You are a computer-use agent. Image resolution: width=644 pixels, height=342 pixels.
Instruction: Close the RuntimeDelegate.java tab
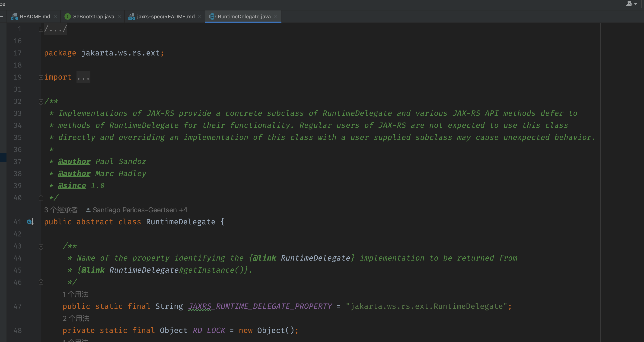(x=276, y=16)
